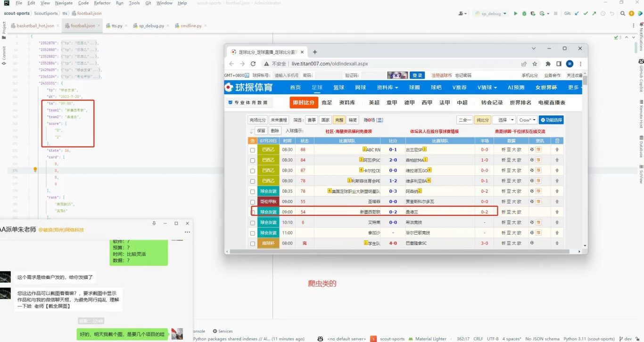The height and width of the screenshot is (342, 644).
Task: Tick the checkbox for 卡尔拉CE match
Action: click(253, 171)
